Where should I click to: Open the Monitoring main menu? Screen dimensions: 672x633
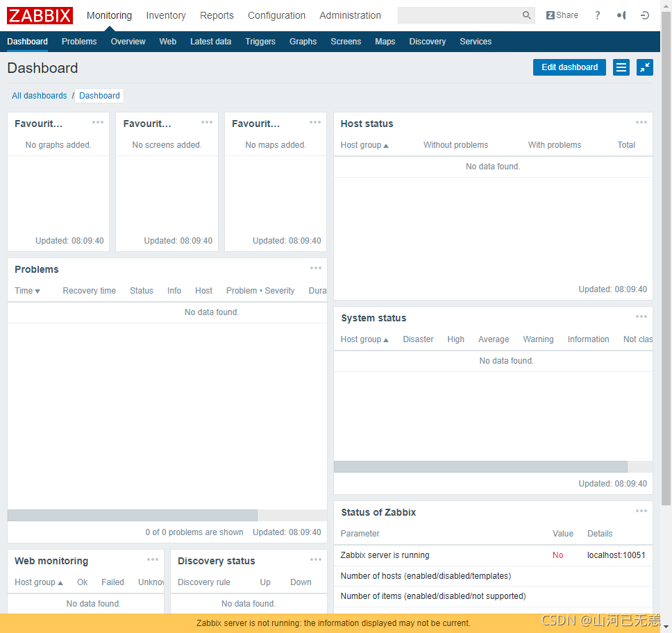pyautogui.click(x=109, y=15)
